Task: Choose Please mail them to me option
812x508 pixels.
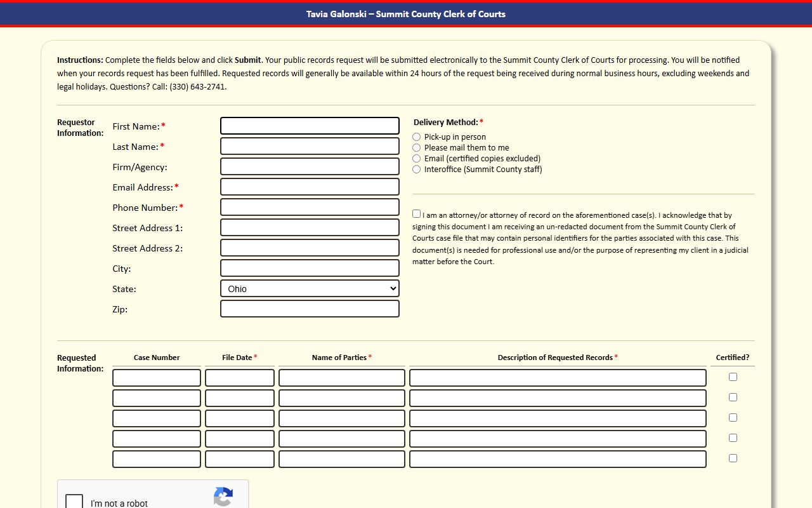Action: (416, 148)
